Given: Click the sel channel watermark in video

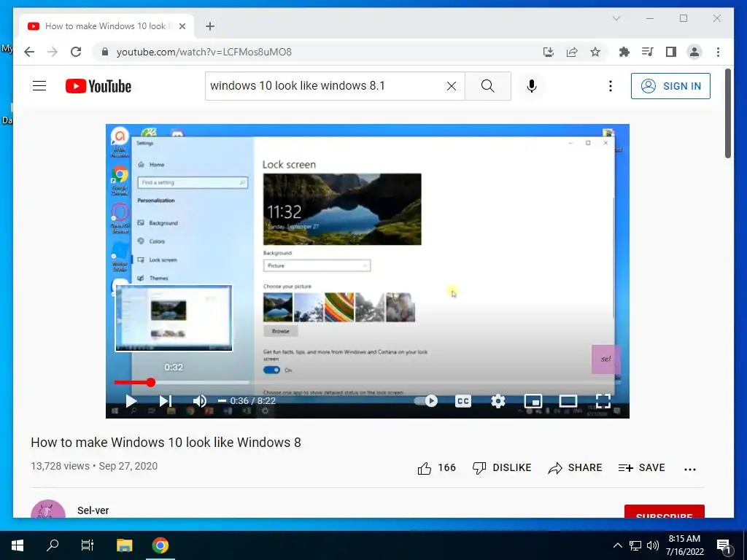Looking at the screenshot, I should (x=605, y=359).
